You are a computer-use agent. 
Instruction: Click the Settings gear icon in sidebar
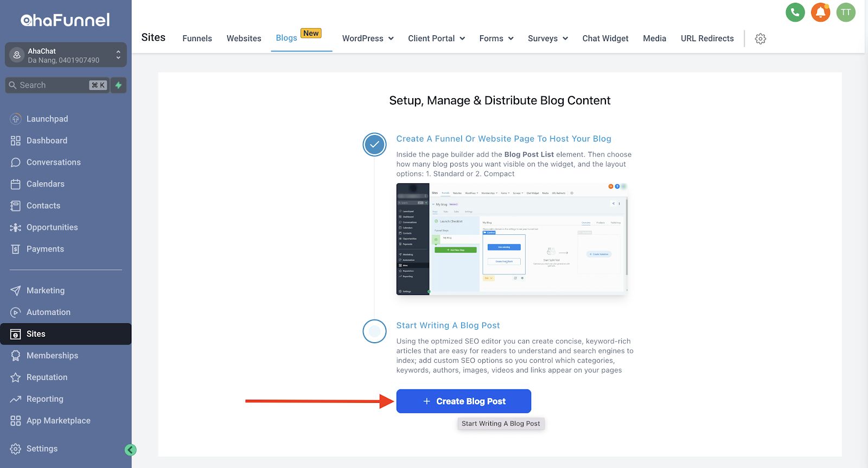click(x=16, y=449)
